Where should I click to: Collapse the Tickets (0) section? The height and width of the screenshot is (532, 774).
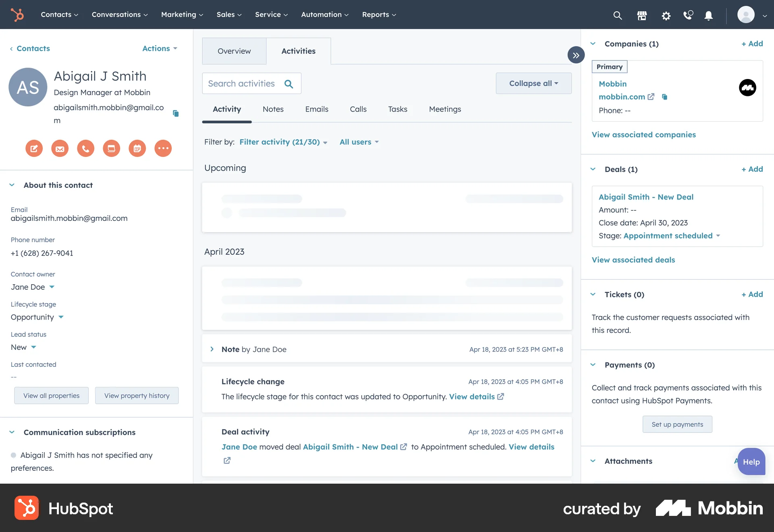pos(593,294)
